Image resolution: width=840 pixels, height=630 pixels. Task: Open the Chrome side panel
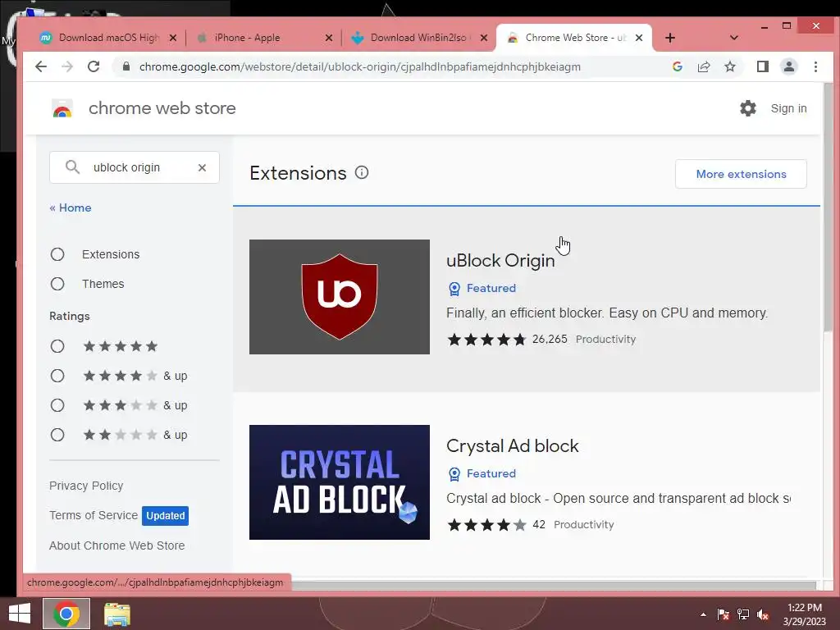click(x=762, y=66)
